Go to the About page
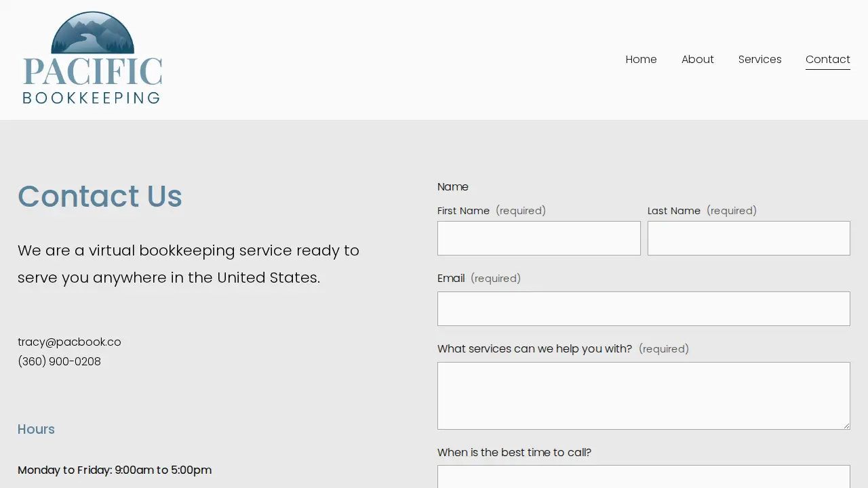The width and height of the screenshot is (868, 488). (x=697, y=60)
